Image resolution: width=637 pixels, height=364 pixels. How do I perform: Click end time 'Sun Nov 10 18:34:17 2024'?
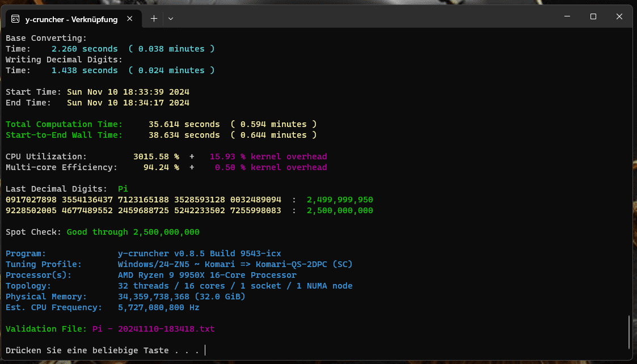(128, 103)
